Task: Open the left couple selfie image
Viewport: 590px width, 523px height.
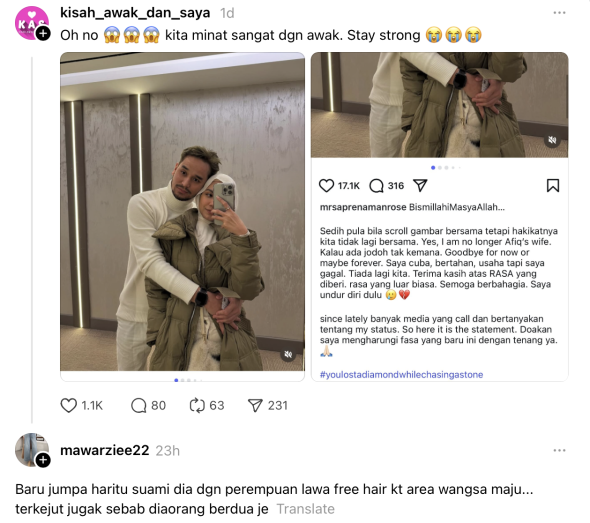Action: point(182,211)
